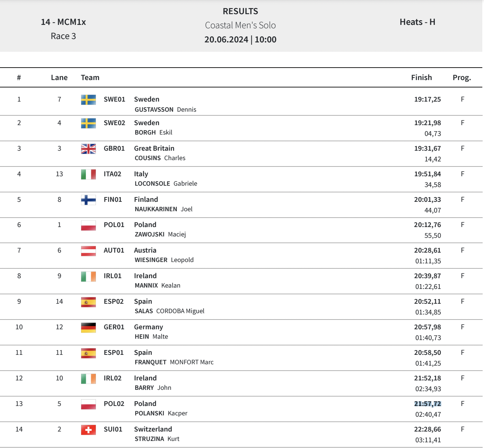
Task: Click the Finland flag icon
Action: (88, 200)
